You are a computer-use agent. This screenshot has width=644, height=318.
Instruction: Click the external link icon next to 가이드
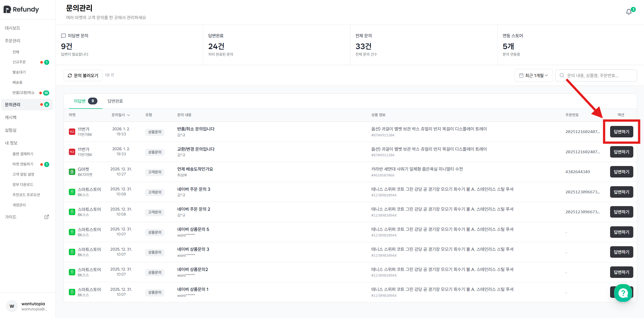click(47, 217)
